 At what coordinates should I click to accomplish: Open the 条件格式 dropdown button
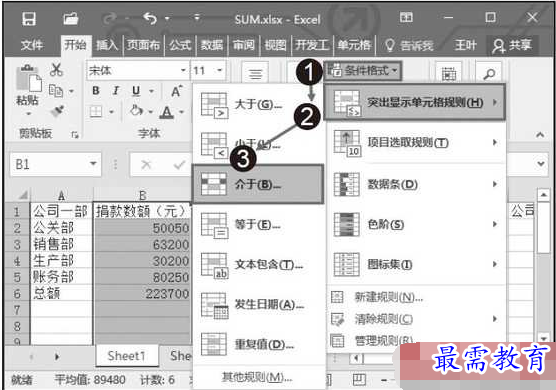coord(363,71)
